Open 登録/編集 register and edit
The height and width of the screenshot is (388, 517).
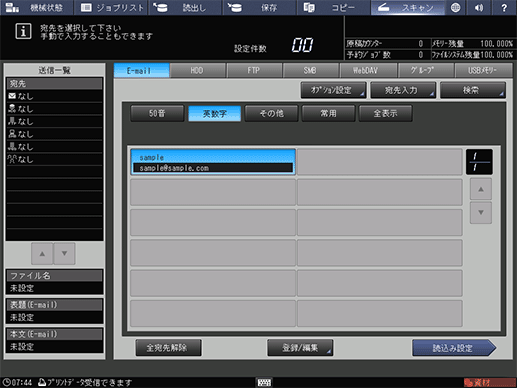(x=300, y=348)
